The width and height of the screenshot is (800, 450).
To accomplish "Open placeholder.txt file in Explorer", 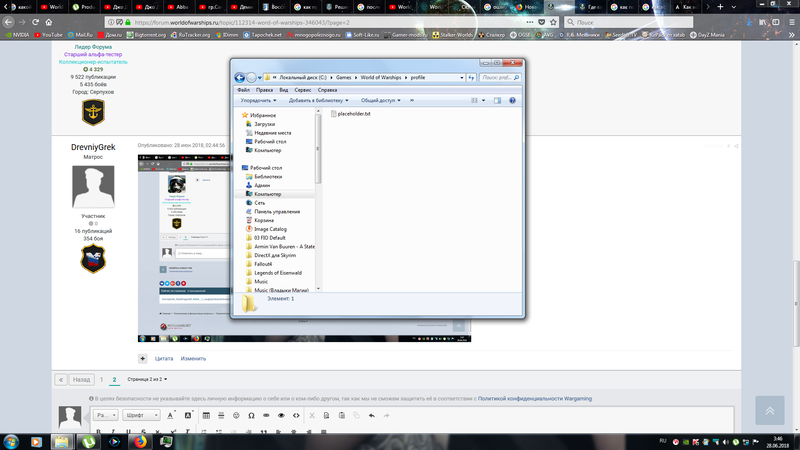I will 382,114.
